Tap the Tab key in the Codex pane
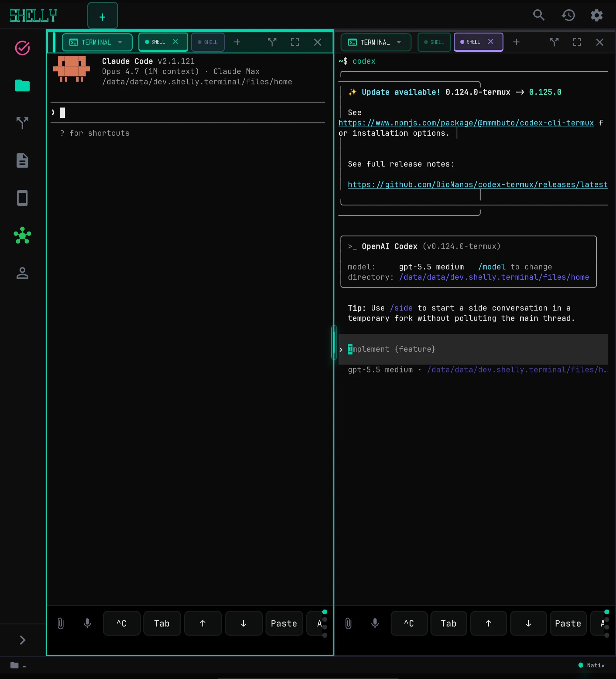 coord(449,623)
